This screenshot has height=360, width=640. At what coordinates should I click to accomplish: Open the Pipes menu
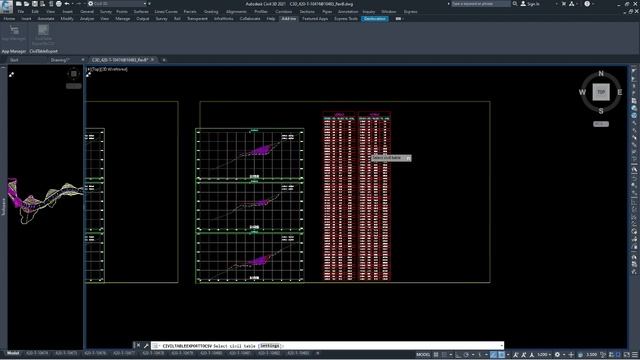327,11
